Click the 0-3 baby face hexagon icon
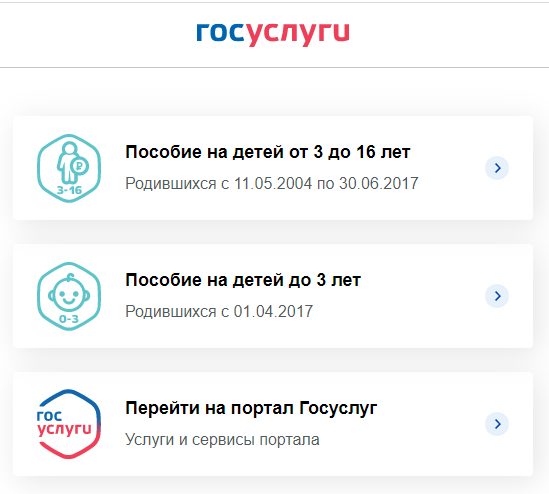 coord(69,296)
